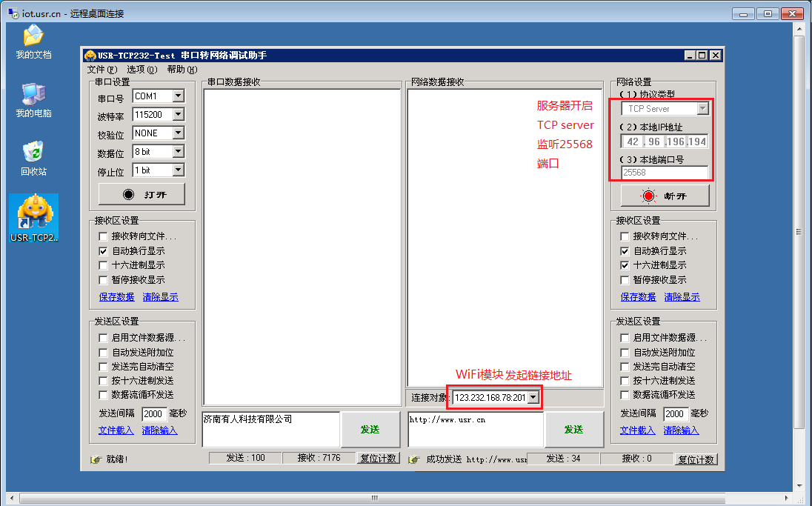Image resolution: width=812 pixels, height=506 pixels.
Task: Click the 断开 disconnect button with red icon
Action: point(665,196)
